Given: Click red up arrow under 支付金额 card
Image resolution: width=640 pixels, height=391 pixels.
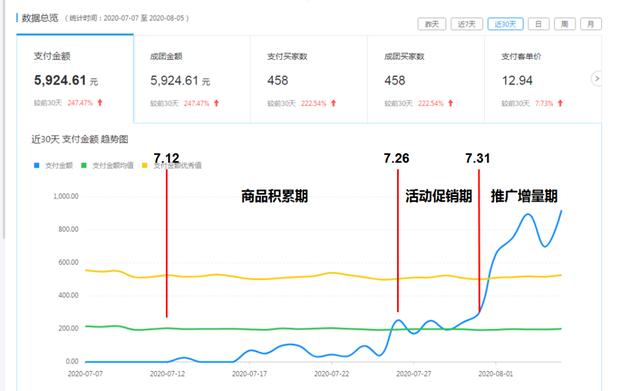Looking at the screenshot, I should click(x=100, y=103).
